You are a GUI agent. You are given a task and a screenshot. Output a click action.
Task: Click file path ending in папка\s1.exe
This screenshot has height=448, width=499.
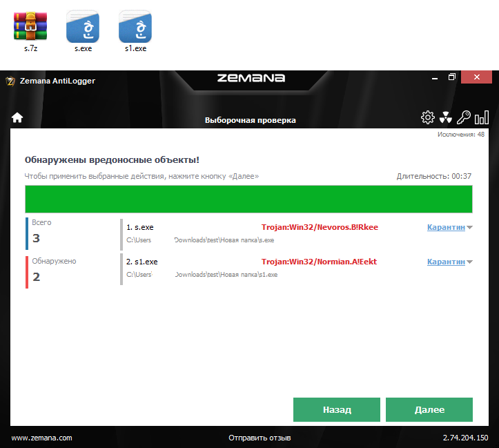click(202, 274)
